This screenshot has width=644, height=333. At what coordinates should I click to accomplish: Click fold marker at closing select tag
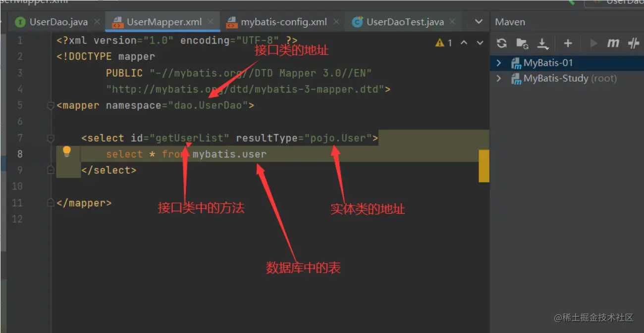coord(51,170)
